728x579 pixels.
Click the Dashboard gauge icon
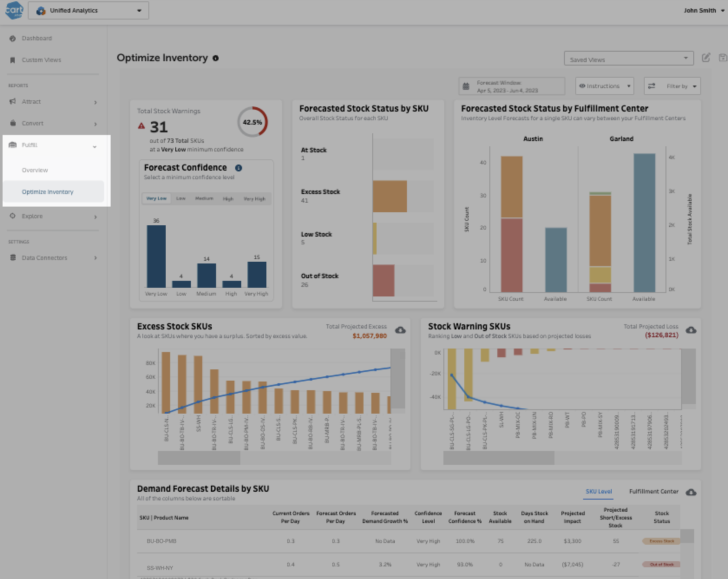coord(13,38)
